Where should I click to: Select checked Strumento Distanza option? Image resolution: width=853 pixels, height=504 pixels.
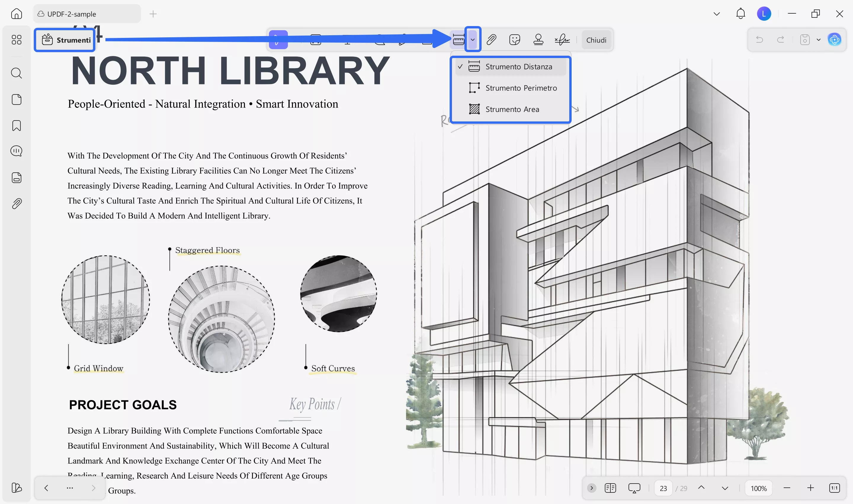click(x=518, y=67)
